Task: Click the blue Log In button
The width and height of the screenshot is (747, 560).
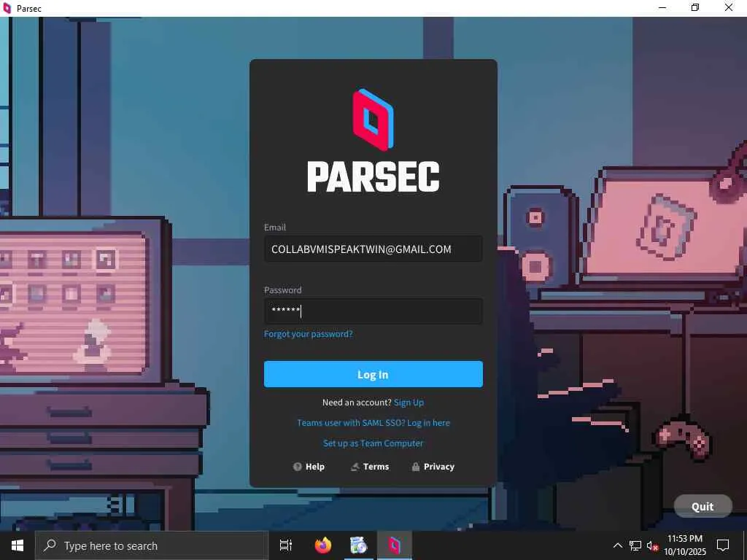Action: click(373, 374)
